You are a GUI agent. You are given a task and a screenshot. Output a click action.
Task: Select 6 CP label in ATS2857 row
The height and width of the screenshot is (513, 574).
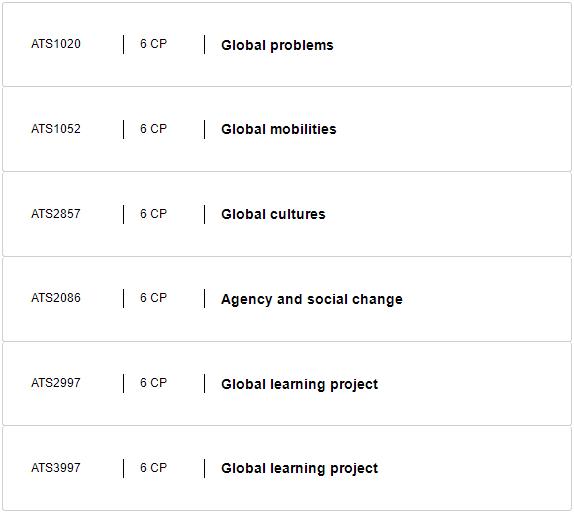(x=153, y=214)
